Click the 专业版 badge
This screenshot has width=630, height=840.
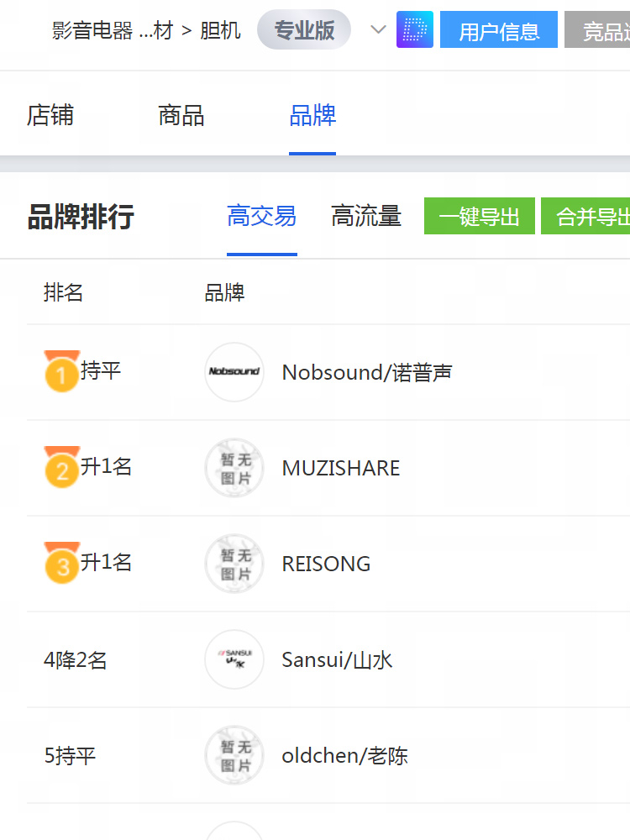tap(304, 29)
